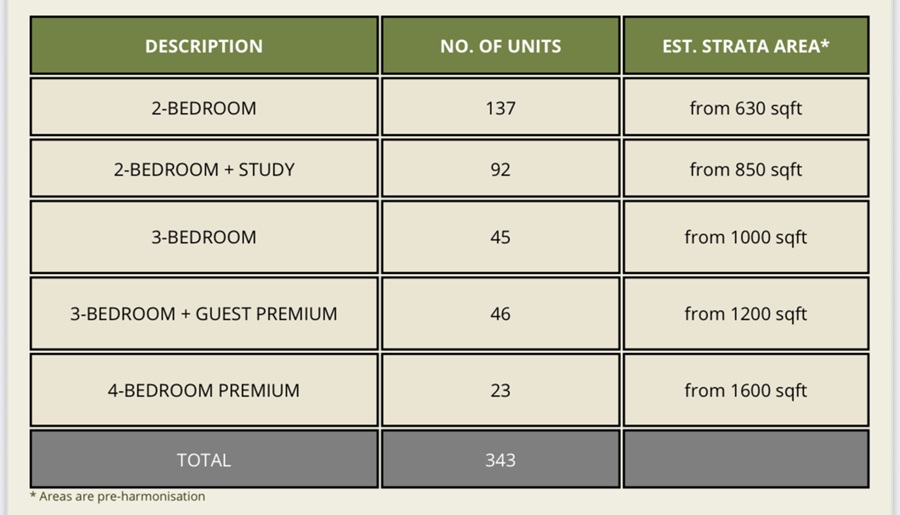Select the 2-BEDROOM + STUDY cell
Viewport: 900px width, 515px height.
tap(204, 170)
